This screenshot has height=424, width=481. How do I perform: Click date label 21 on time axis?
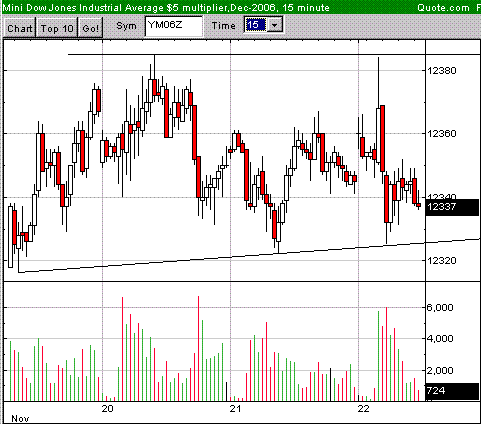(235, 408)
